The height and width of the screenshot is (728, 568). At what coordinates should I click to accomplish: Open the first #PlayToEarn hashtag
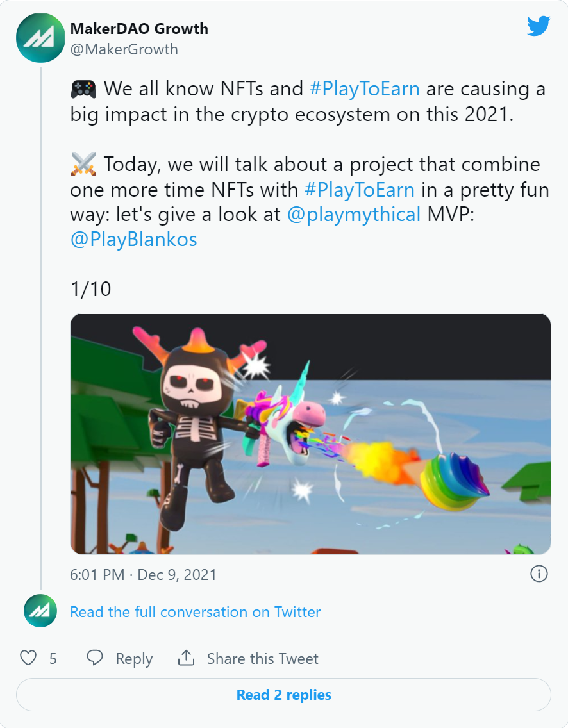(x=365, y=88)
